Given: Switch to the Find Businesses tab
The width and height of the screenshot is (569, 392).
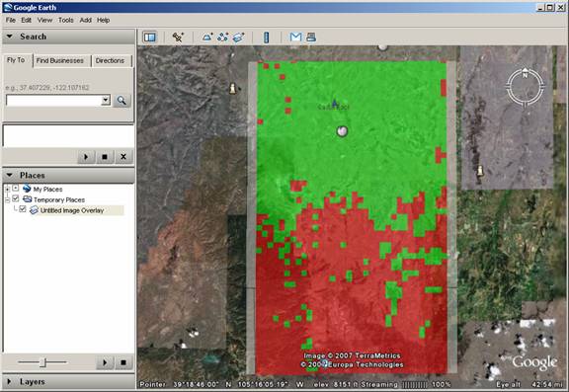Looking at the screenshot, I should point(60,60).
